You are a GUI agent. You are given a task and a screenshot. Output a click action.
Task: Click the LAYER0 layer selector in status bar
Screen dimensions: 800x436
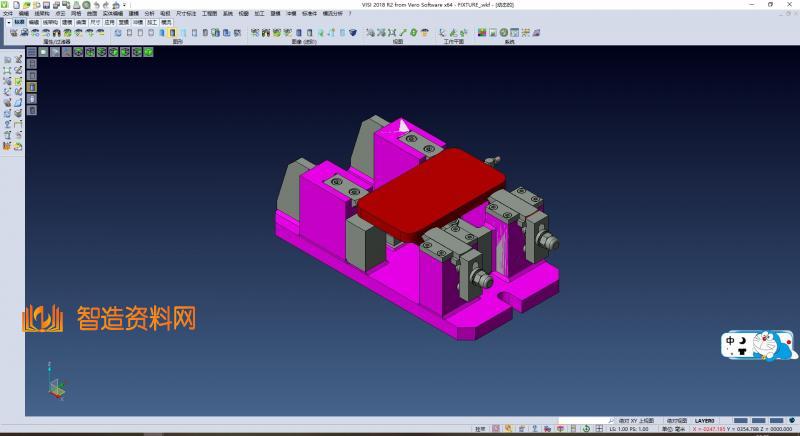point(705,421)
